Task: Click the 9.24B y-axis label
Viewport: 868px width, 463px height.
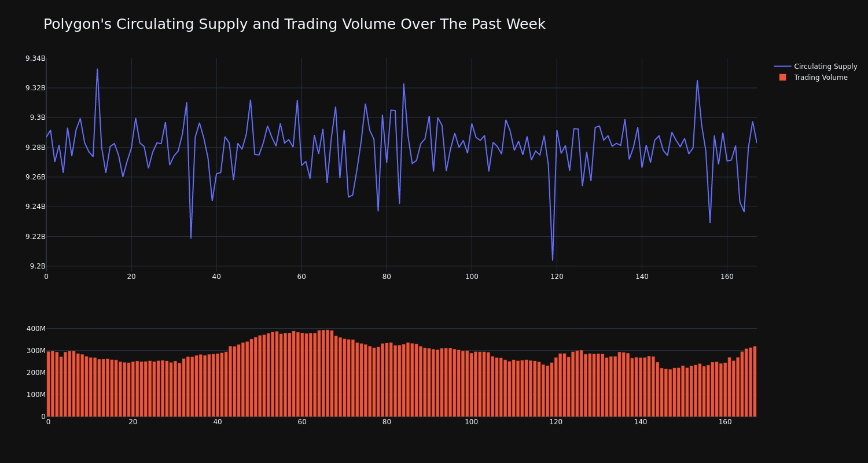Action: 35,207
